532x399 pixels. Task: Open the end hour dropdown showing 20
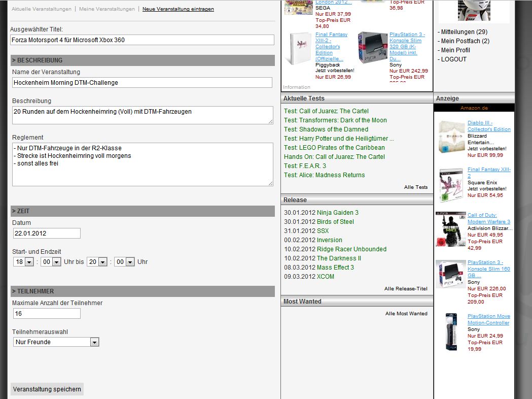(x=97, y=262)
